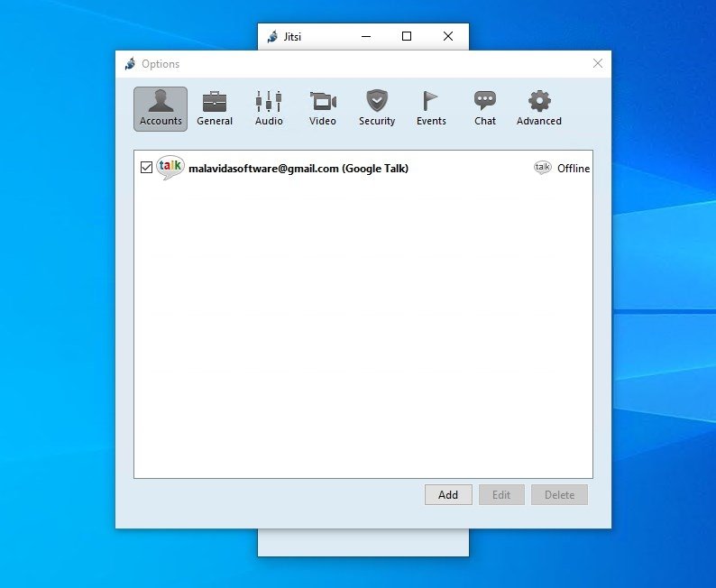Click the greyed Delete button
The height and width of the screenshot is (588, 716).
tap(559, 495)
